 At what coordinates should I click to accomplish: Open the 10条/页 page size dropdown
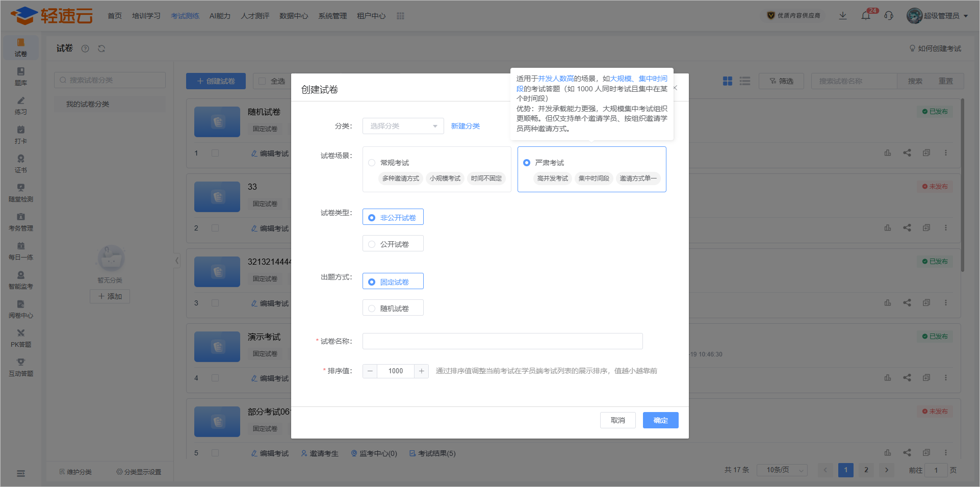[782, 470]
